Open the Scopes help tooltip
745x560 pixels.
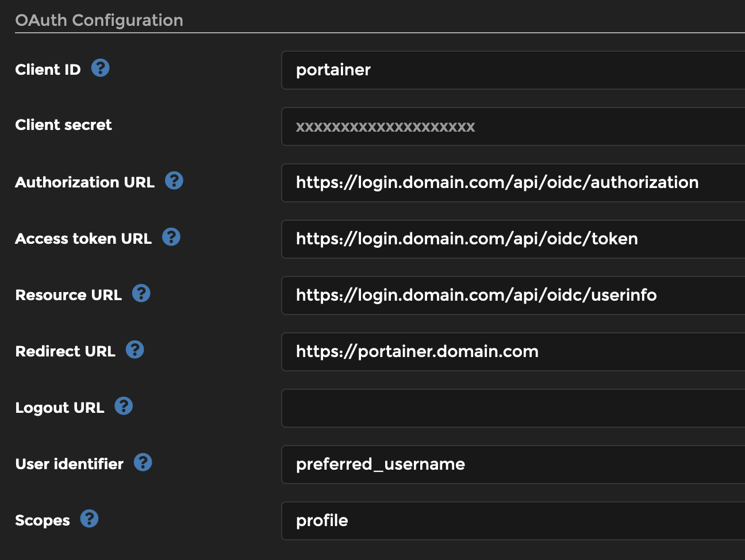pos(89,519)
